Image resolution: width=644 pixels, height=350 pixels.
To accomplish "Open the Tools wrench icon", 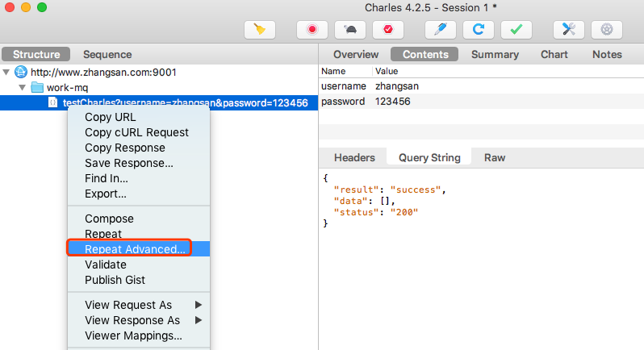I will coord(569,30).
